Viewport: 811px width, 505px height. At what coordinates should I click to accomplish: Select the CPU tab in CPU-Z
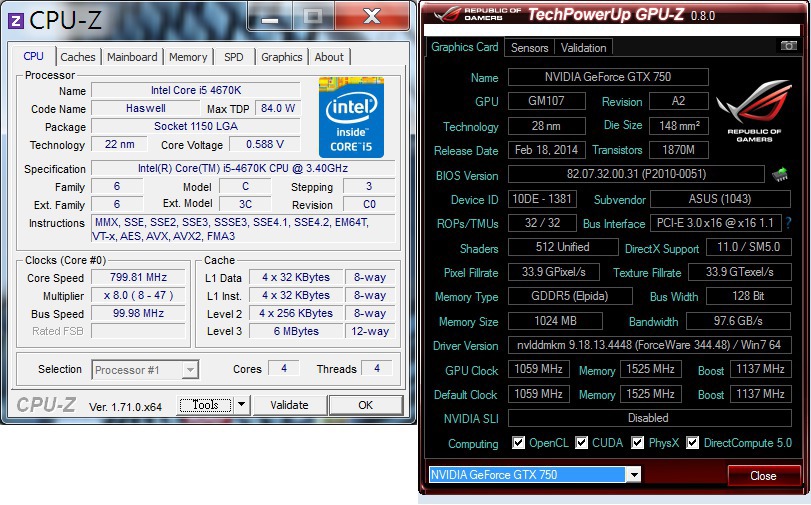click(33, 56)
